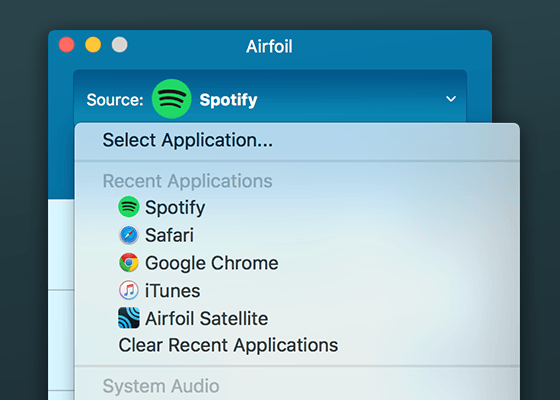Close the Airfoil window with red button
Screen dimensions: 560x400
67,45
